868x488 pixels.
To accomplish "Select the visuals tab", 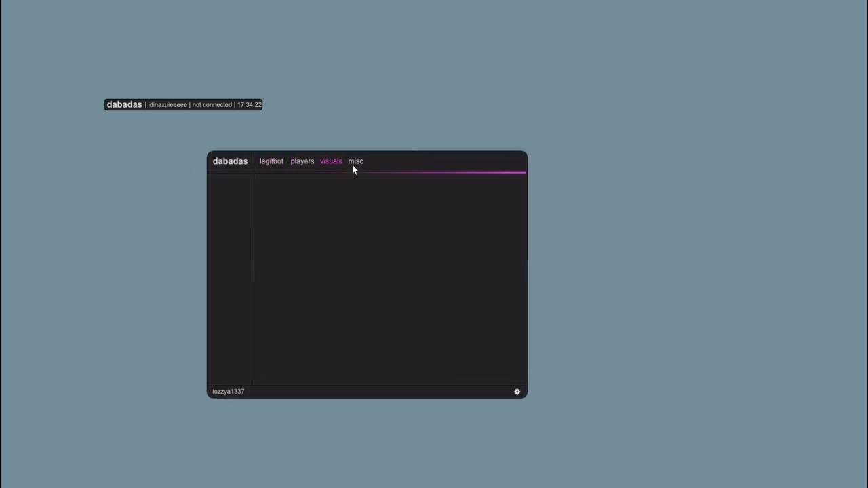I will (331, 161).
